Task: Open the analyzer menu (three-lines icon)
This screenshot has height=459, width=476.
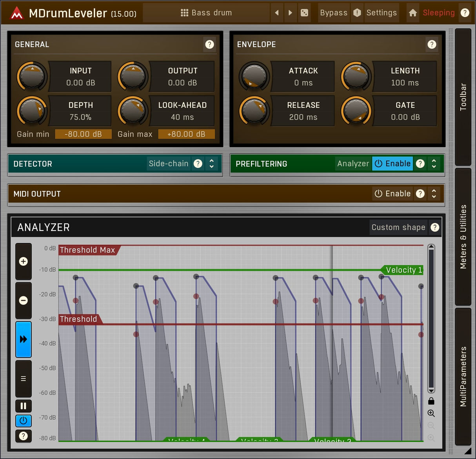Action: click(24, 379)
